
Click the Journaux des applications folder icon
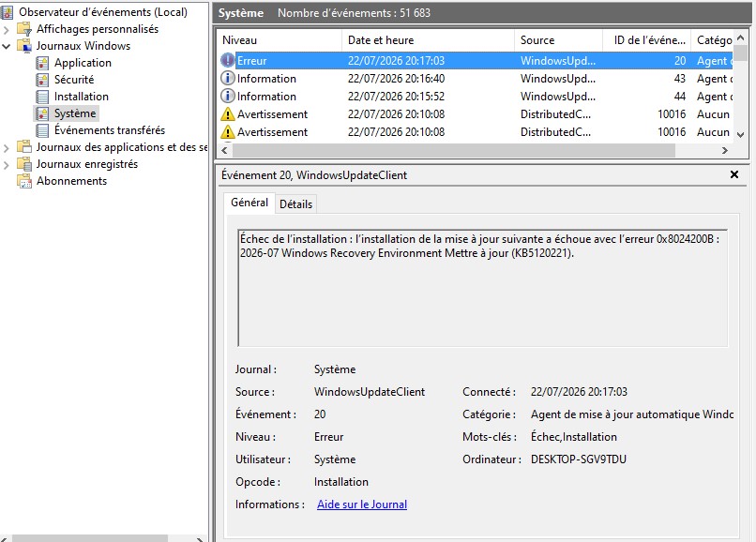pos(24,147)
